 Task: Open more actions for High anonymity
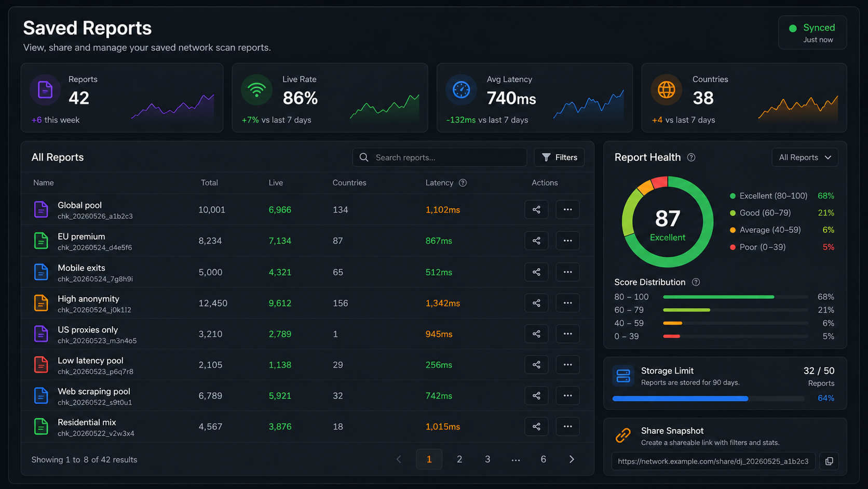click(x=567, y=302)
